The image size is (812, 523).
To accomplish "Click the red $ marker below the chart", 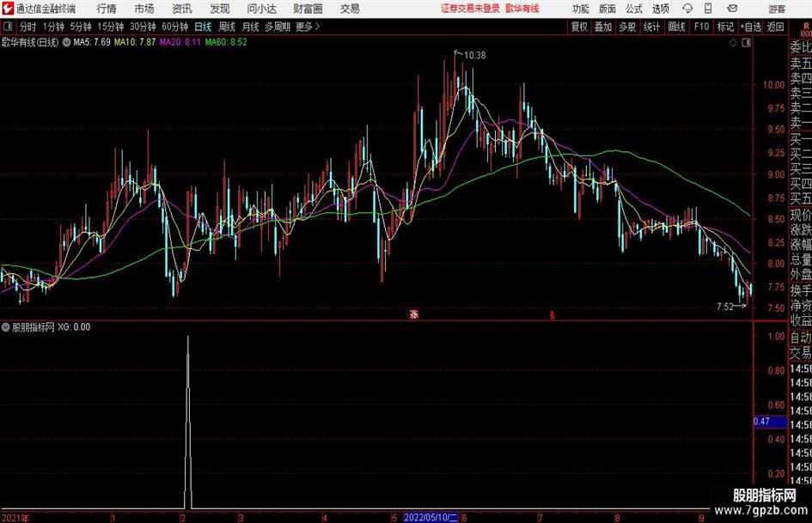I will (x=552, y=315).
